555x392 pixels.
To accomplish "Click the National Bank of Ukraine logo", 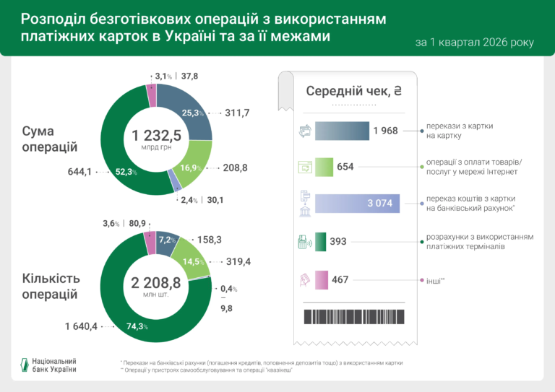I will click(x=48, y=365).
